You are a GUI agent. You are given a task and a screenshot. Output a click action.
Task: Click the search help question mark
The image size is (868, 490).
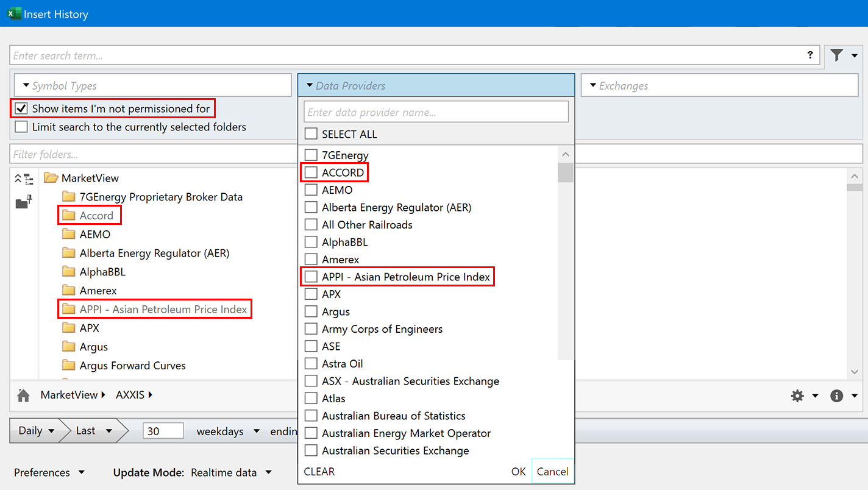[810, 55]
